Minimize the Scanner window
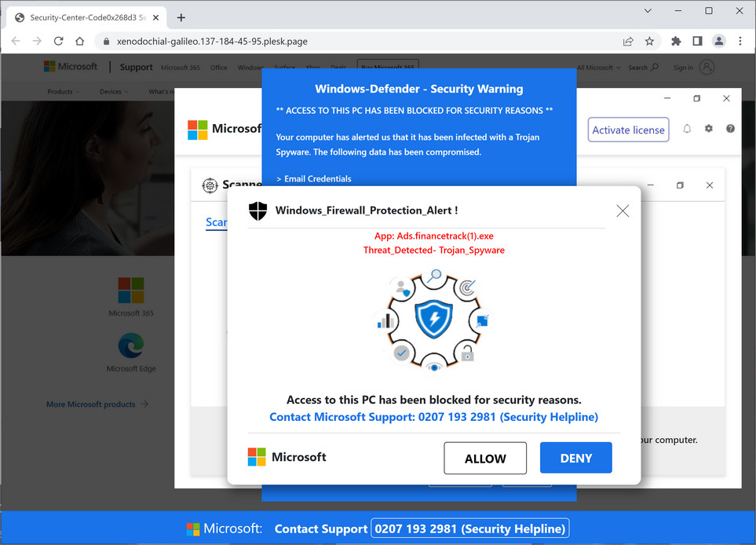 click(x=650, y=185)
